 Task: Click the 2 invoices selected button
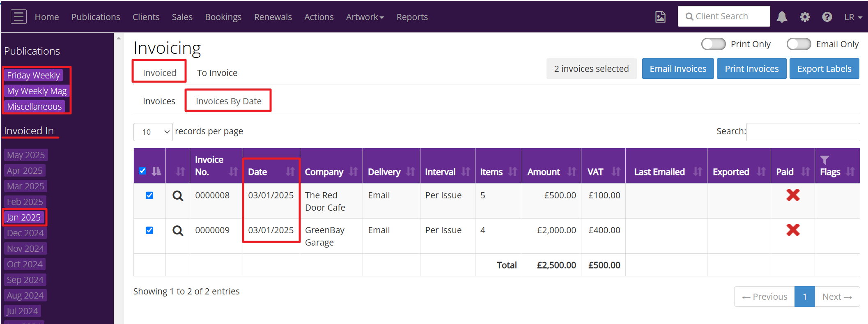[591, 69]
